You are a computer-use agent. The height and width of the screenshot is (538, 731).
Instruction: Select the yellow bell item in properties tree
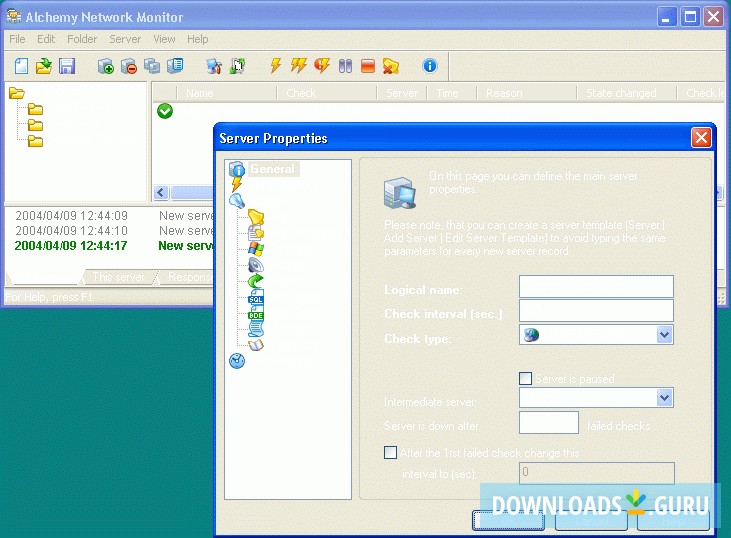point(255,217)
